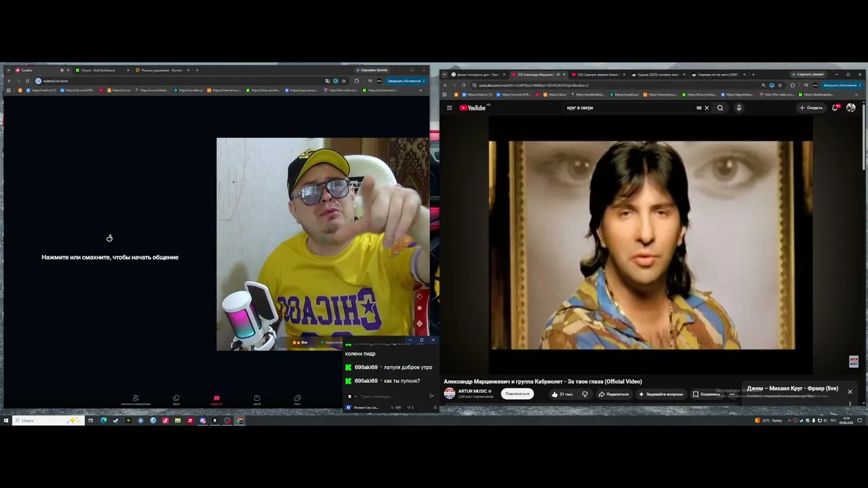Screen dimensions: 868x488
Task: Dislike the video with thumbs down
Action: coord(585,394)
